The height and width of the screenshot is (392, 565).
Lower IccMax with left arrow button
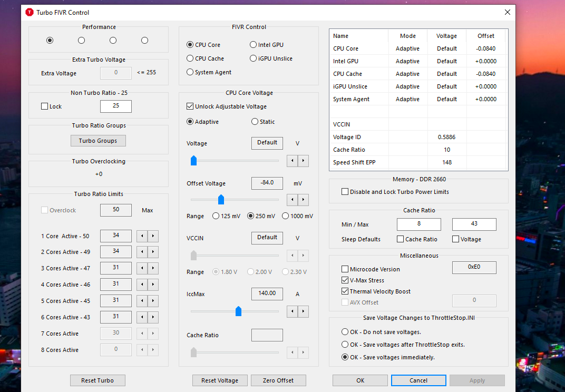(x=292, y=311)
